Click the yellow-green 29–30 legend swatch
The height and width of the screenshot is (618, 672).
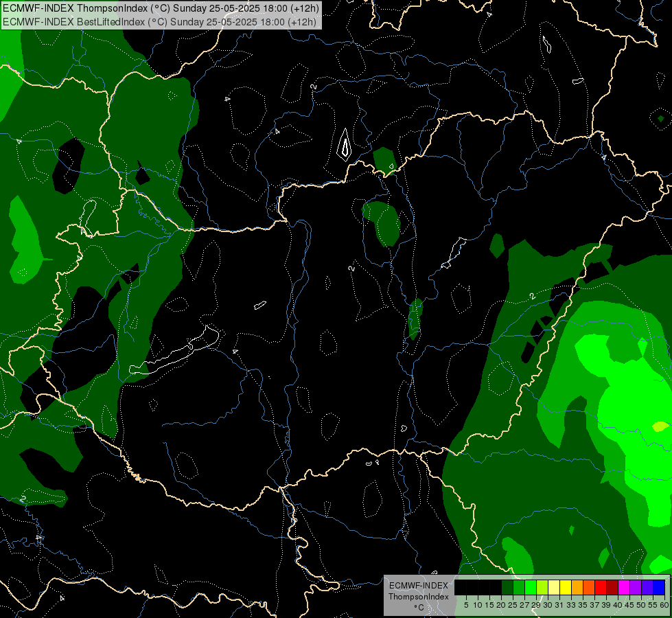click(542, 587)
